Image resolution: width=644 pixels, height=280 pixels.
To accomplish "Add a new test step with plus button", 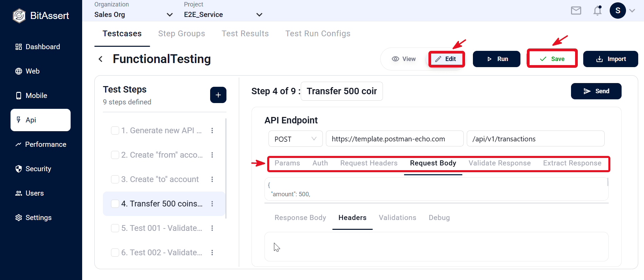I will tap(218, 95).
